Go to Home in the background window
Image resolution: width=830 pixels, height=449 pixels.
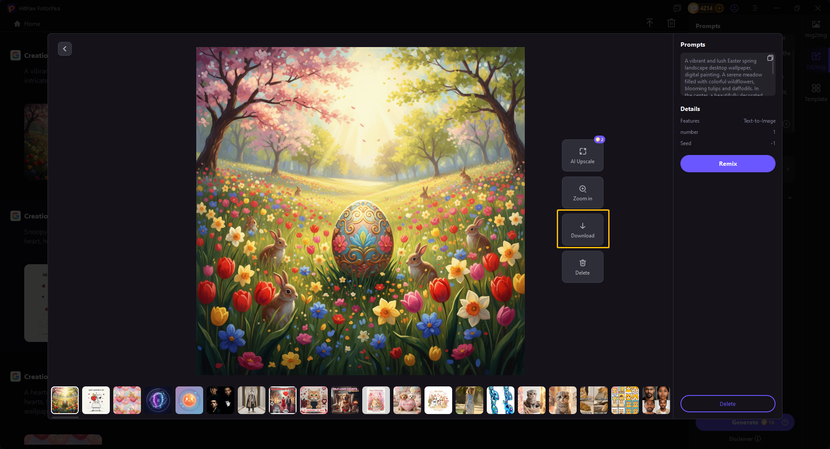(x=27, y=24)
